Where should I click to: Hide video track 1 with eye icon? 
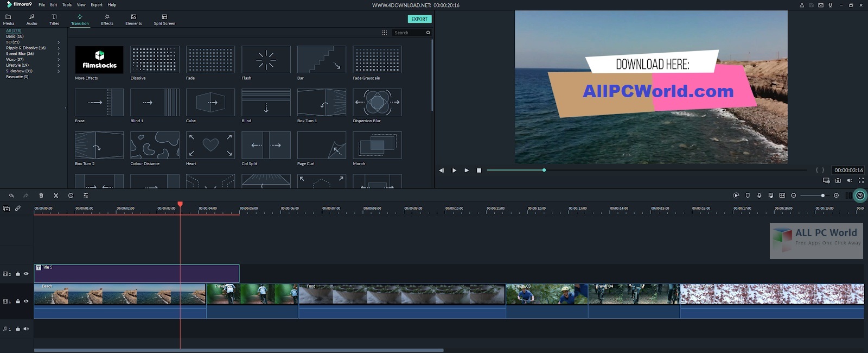click(26, 301)
